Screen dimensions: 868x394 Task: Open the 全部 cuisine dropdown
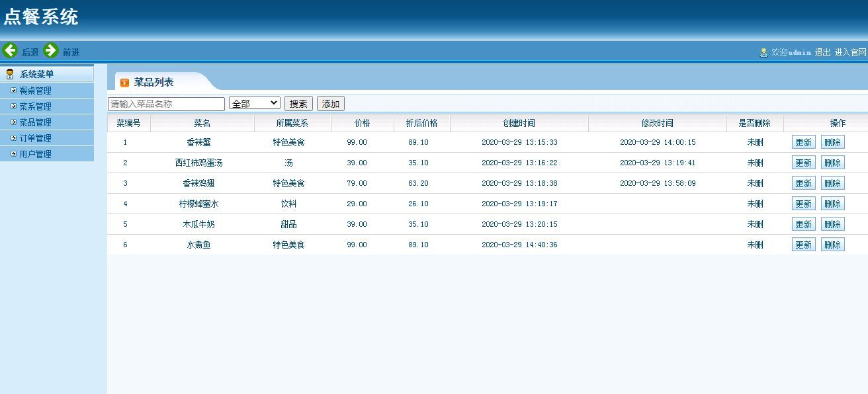click(x=255, y=103)
